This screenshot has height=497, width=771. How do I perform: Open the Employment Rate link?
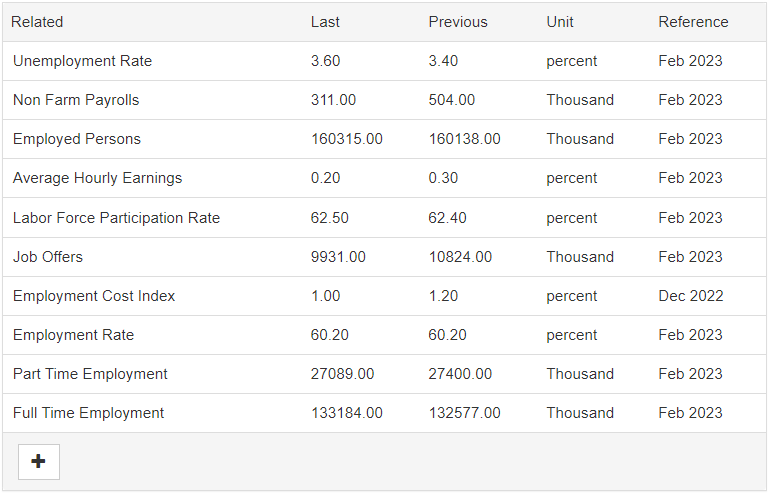tap(73, 335)
